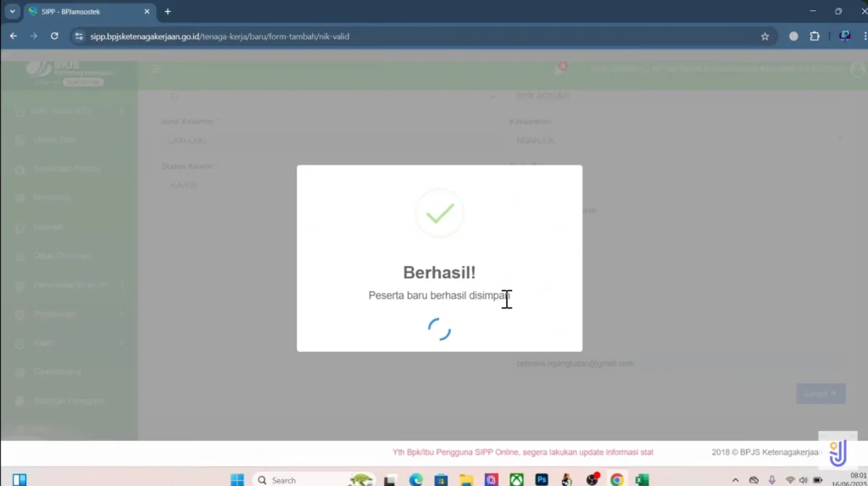Select the SIPP - BPJamsostek tab
Viewport: 868px width, 486px height.
click(x=90, y=12)
